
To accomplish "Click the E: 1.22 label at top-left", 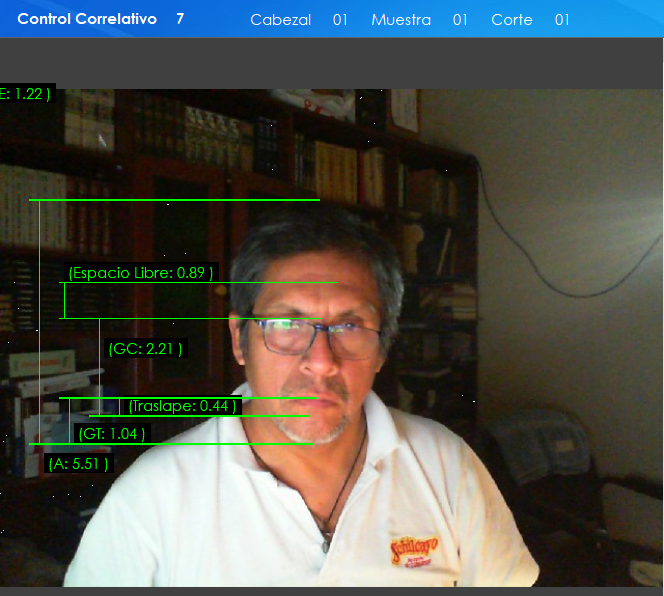I will click(x=24, y=94).
